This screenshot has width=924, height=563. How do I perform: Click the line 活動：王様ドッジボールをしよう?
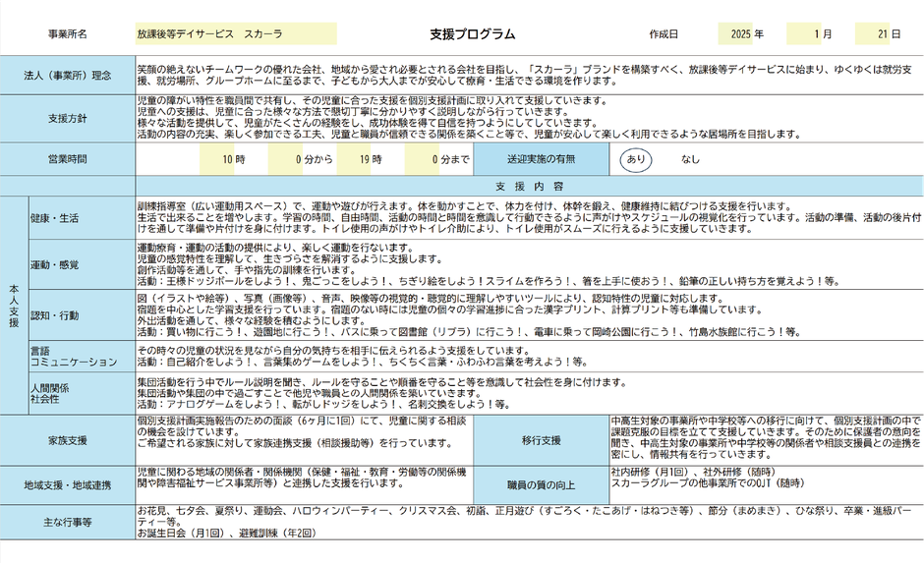pos(489,281)
